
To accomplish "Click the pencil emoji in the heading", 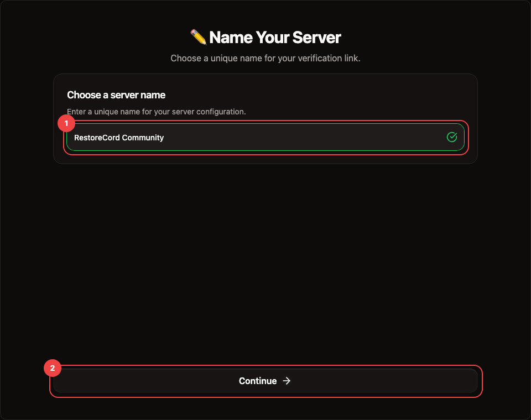I will tap(199, 37).
